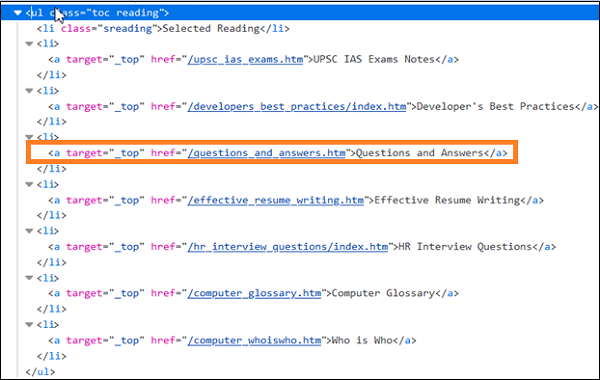600x380 pixels.
Task: Open the /effective_resume_writing.htm href link
Action: tap(276, 200)
